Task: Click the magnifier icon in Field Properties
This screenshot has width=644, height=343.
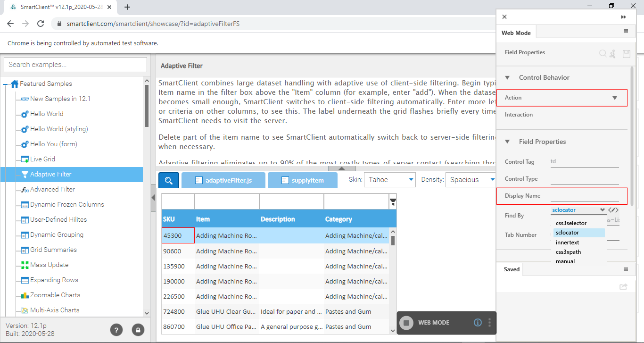Action: pyautogui.click(x=603, y=54)
